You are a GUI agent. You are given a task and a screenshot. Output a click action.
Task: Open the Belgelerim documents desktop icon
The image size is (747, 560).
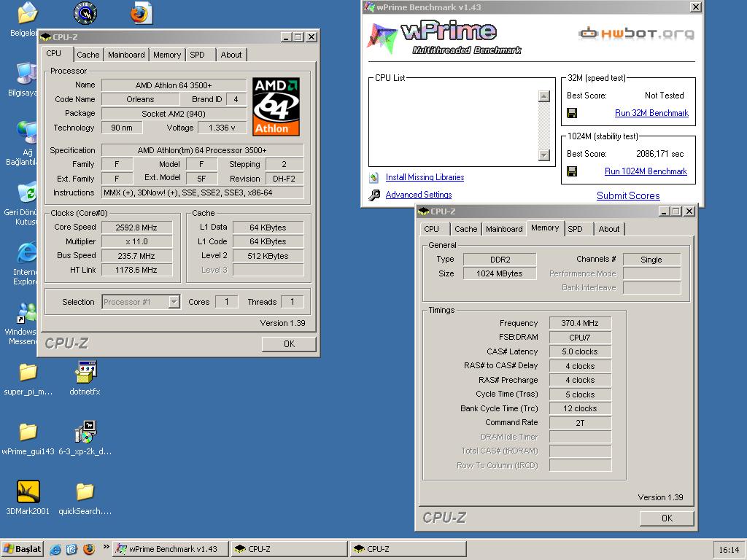pyautogui.click(x=27, y=13)
